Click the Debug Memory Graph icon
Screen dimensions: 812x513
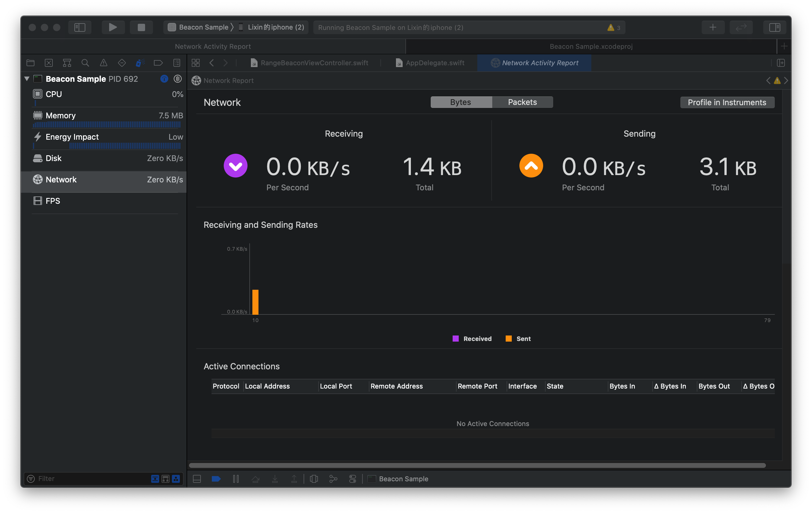pos(333,479)
